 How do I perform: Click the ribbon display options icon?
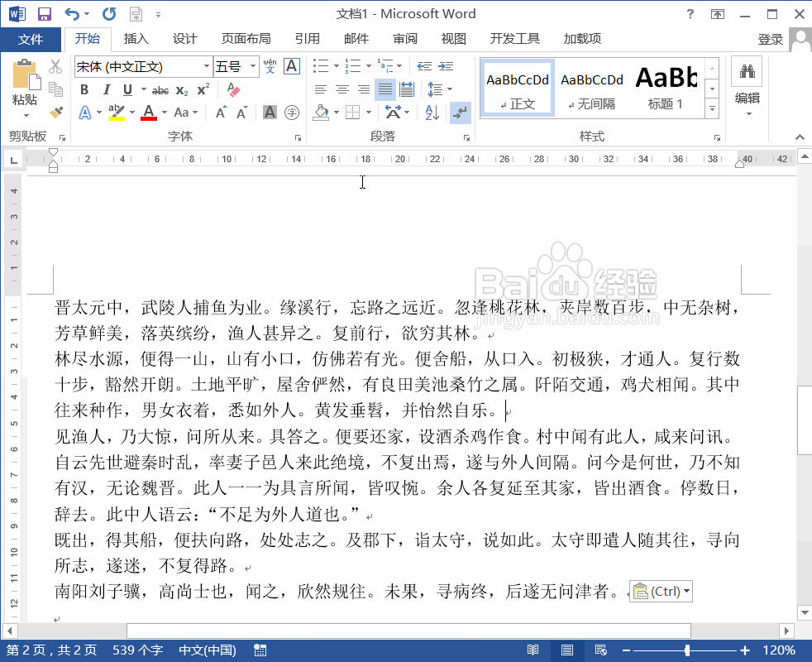coord(718,14)
